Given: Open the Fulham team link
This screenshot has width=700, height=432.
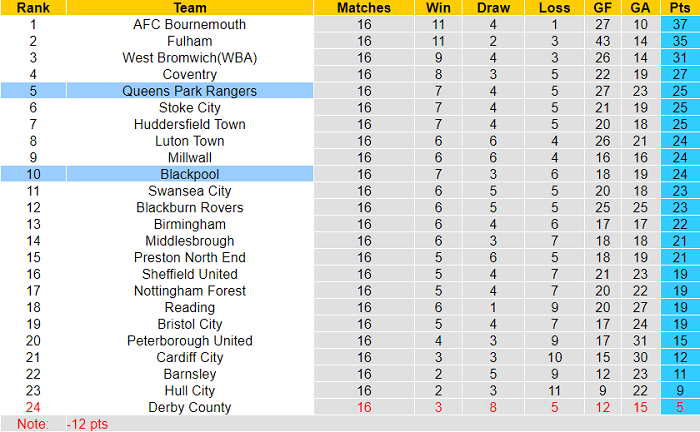Looking at the screenshot, I should click(x=189, y=41).
